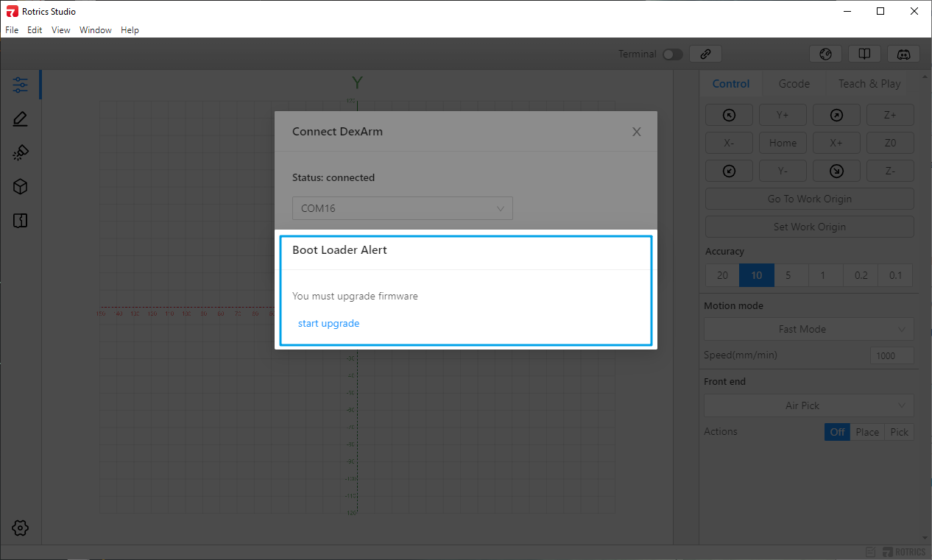Select accuracy 10
Screen dimensions: 932x560
click(x=757, y=275)
